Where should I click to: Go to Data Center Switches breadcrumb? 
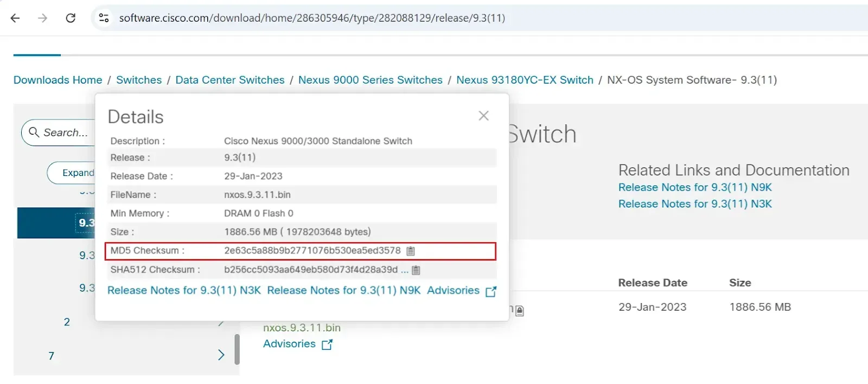230,80
